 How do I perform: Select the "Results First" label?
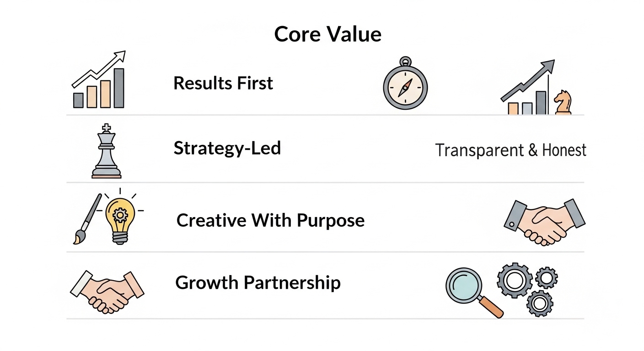[223, 83]
